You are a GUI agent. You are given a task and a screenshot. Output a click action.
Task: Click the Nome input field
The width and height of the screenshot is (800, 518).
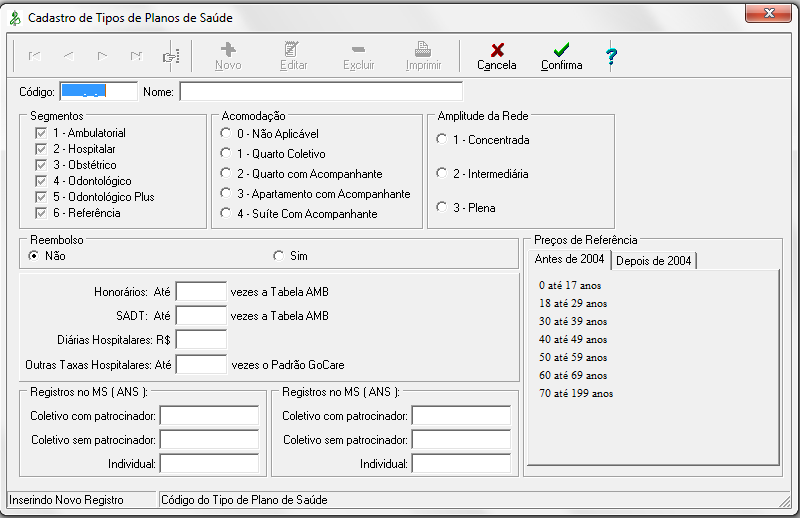click(321, 92)
